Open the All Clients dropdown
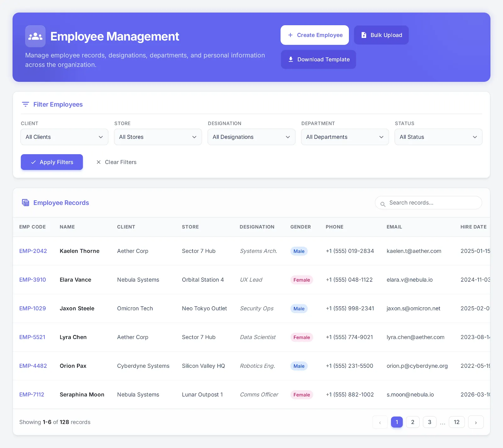Image resolution: width=503 pixels, height=448 pixels. [64, 137]
